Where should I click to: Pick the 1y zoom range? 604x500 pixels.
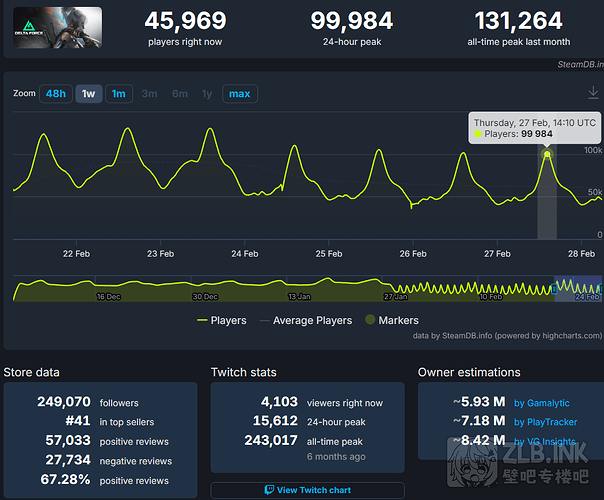point(207,94)
